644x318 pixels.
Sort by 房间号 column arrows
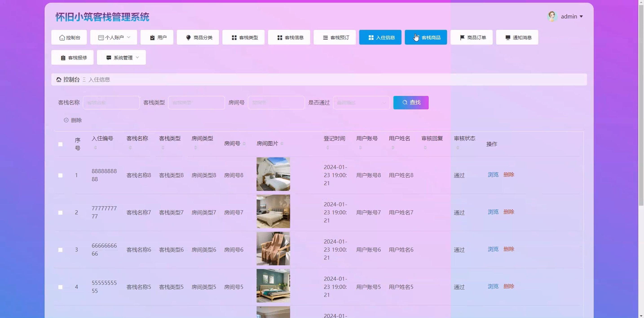(x=244, y=144)
